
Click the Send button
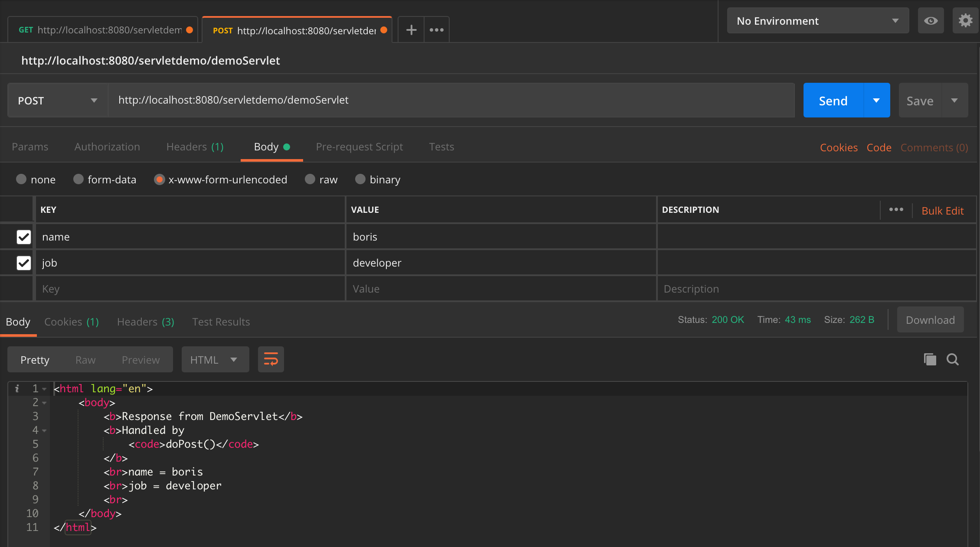click(x=833, y=100)
